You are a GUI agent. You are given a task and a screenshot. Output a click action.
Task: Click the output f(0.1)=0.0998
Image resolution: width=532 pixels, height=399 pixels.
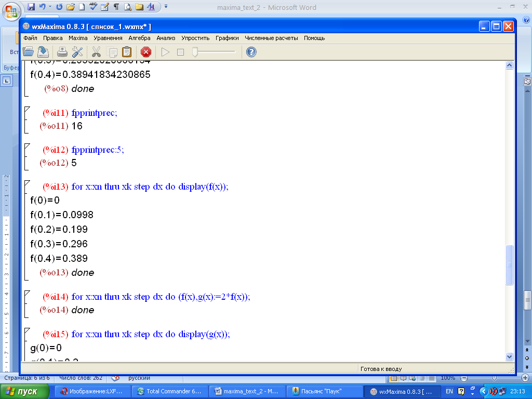coord(62,215)
